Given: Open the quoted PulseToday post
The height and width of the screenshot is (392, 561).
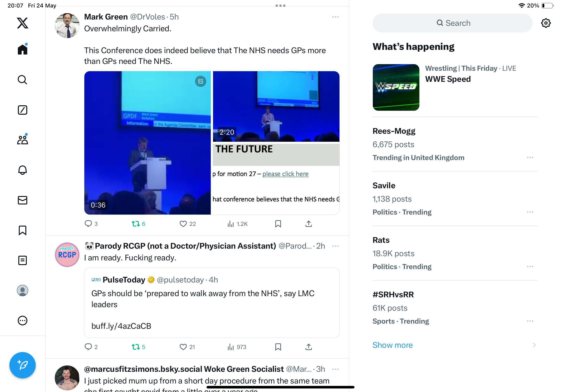Looking at the screenshot, I should point(212,303).
